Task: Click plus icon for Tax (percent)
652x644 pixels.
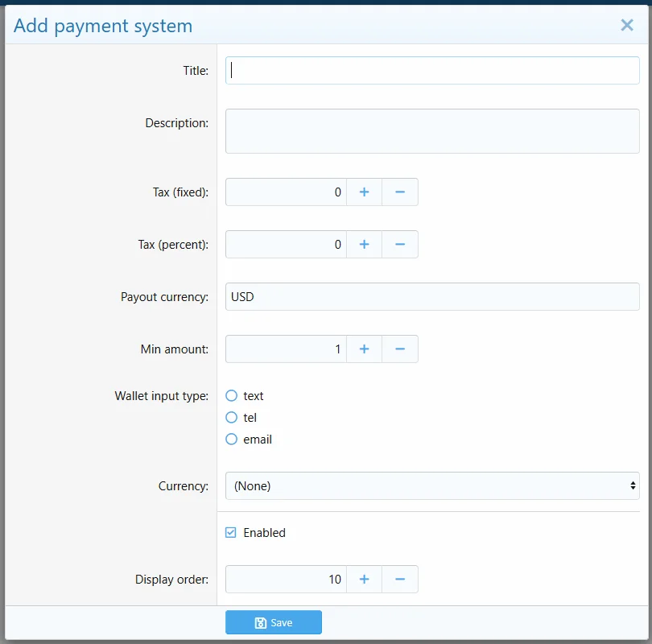Action: click(x=364, y=245)
